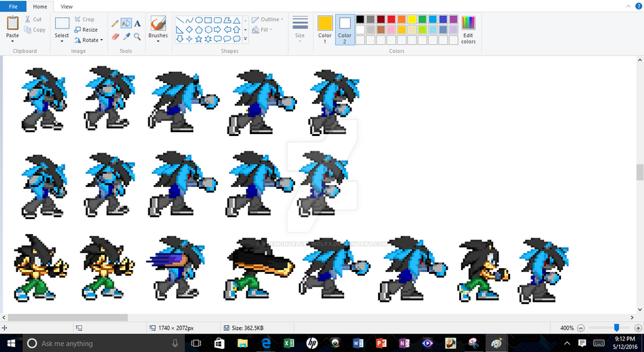
Task: Click the Cut scissors button
Action: (33, 20)
